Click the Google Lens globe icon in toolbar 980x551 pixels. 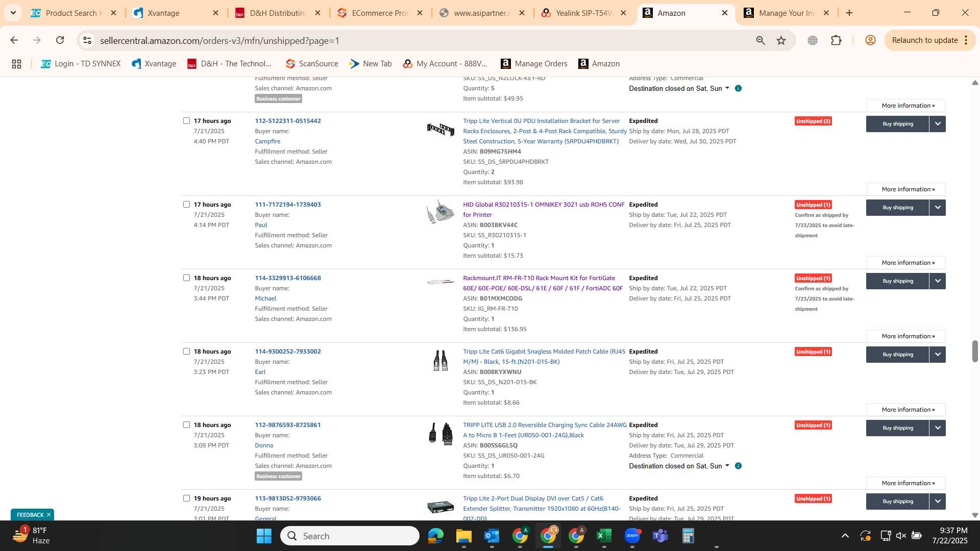point(813,40)
